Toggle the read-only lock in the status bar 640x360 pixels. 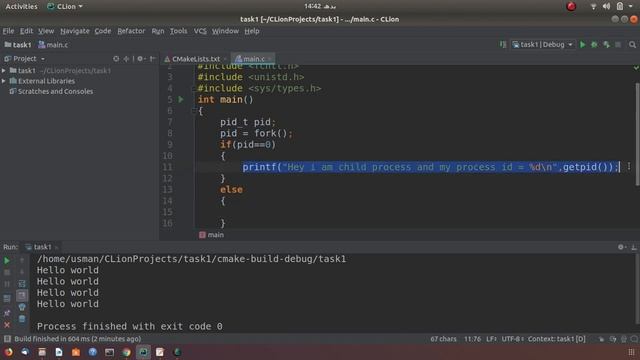601,339
